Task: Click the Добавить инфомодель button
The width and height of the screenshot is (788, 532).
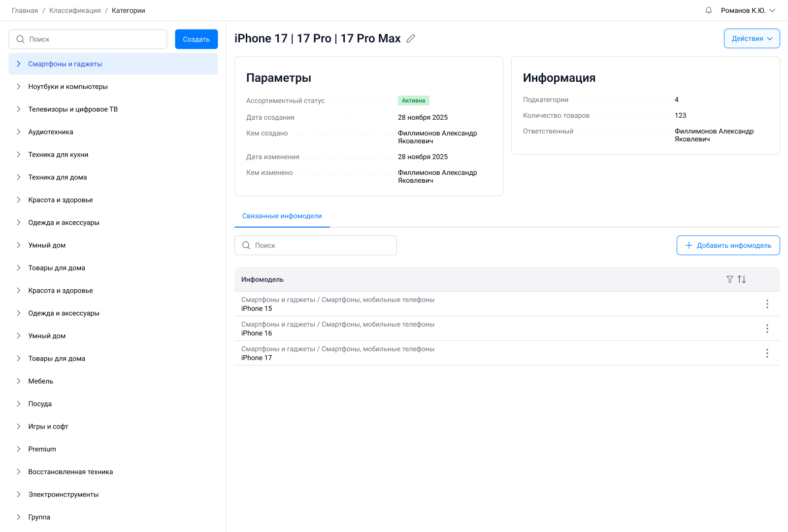Action: pos(728,245)
